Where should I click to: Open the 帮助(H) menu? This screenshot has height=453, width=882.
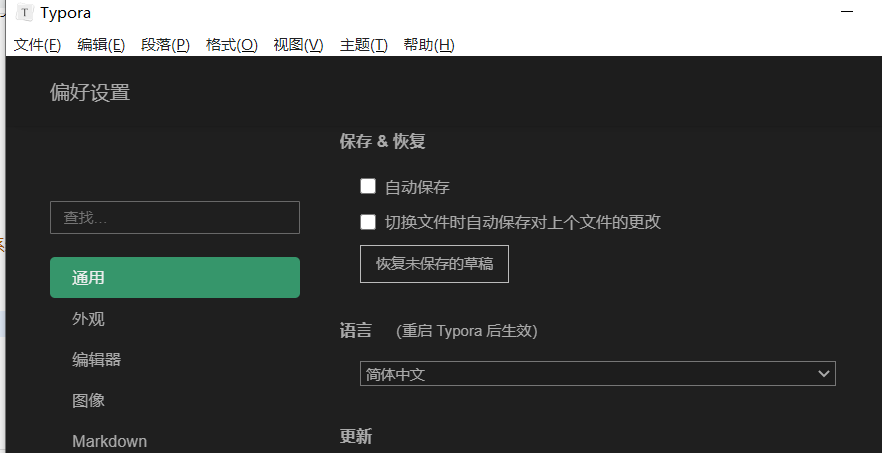[428, 45]
